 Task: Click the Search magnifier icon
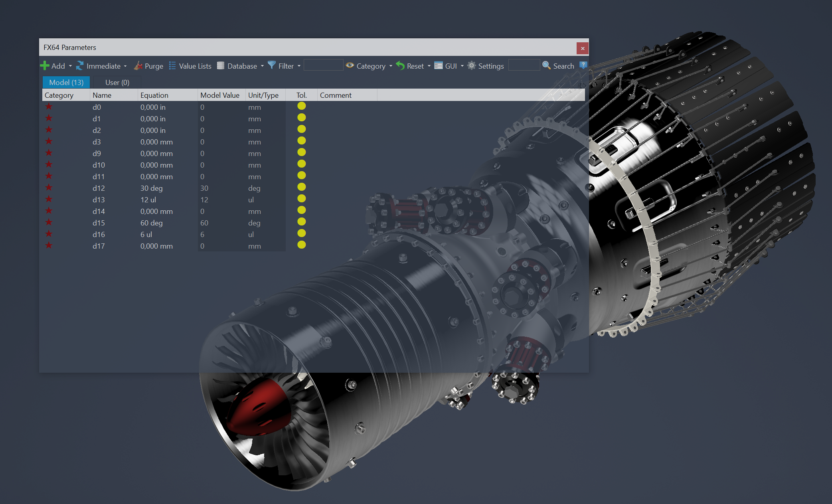pos(546,65)
